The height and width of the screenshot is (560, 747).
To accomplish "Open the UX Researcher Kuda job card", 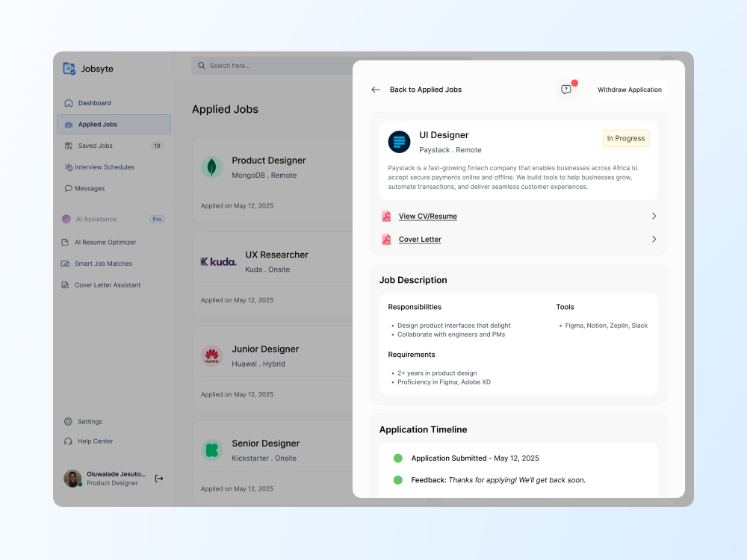I will (273, 274).
